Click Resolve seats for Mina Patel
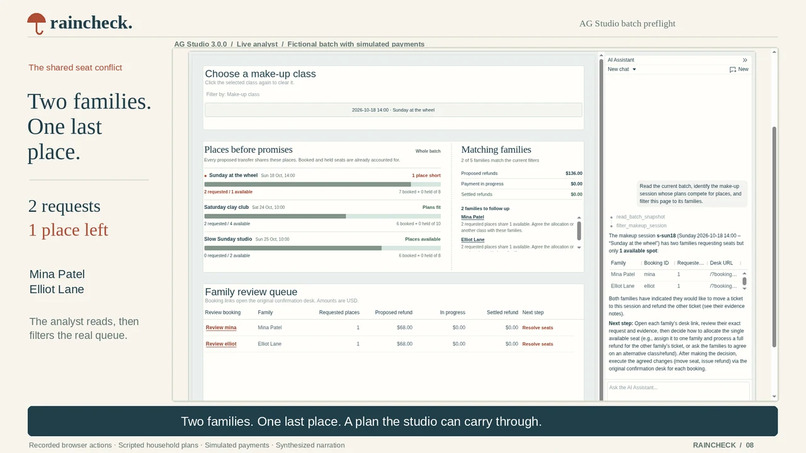806x453 pixels. 537,328
